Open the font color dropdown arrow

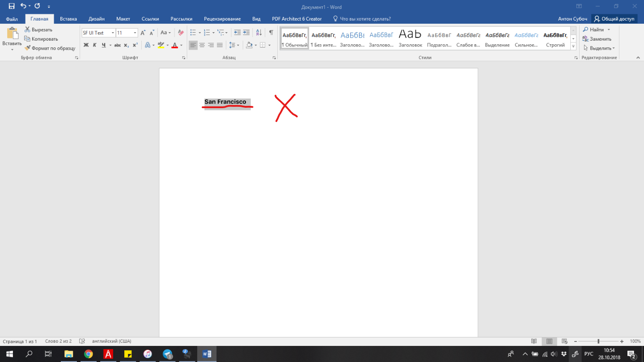(181, 45)
